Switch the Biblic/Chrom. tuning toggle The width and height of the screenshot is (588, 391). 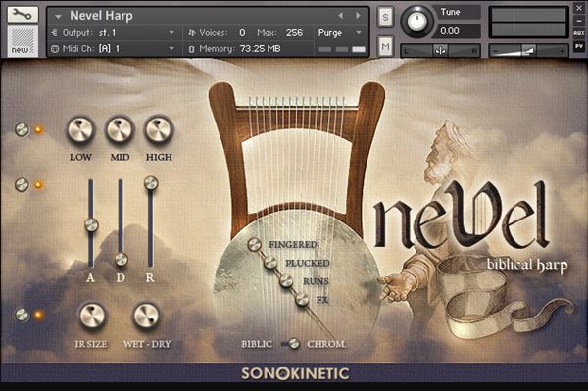click(x=291, y=343)
